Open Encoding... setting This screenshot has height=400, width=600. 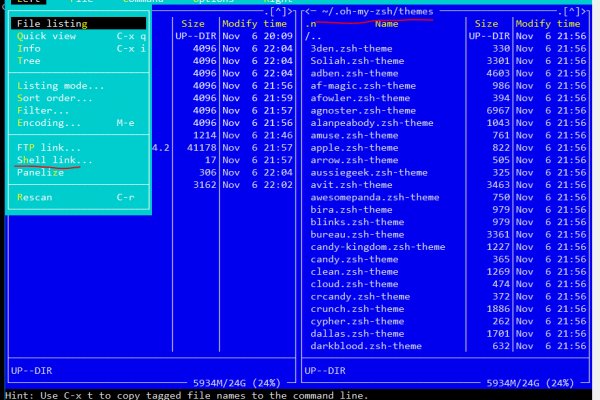pos(50,123)
